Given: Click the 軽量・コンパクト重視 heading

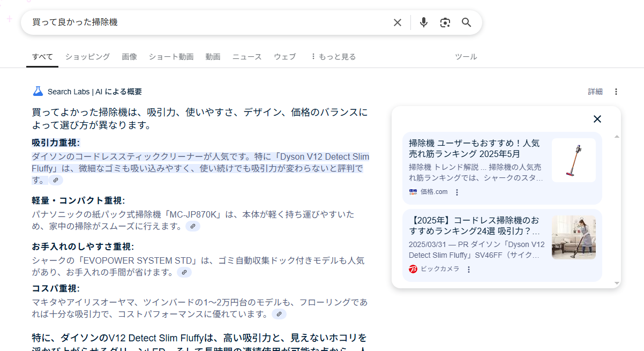Looking at the screenshot, I should (78, 200).
